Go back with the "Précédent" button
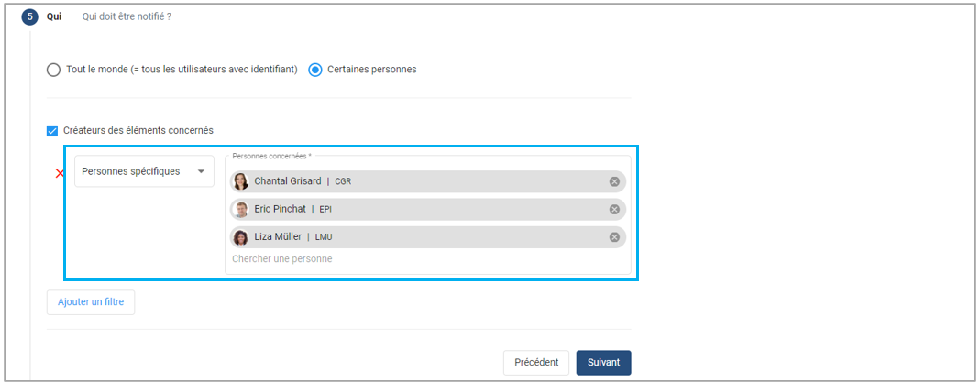The width and height of the screenshot is (980, 382). pyautogui.click(x=536, y=363)
